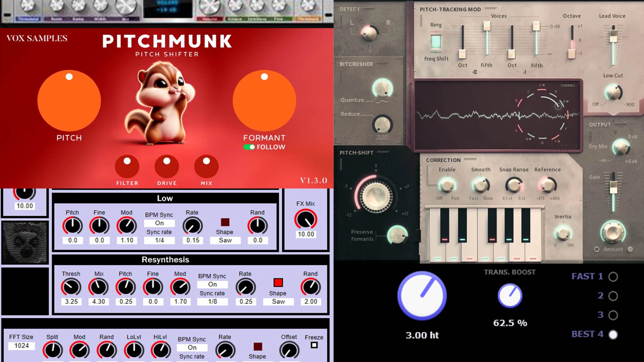Click the Low Cut knob

point(613,92)
